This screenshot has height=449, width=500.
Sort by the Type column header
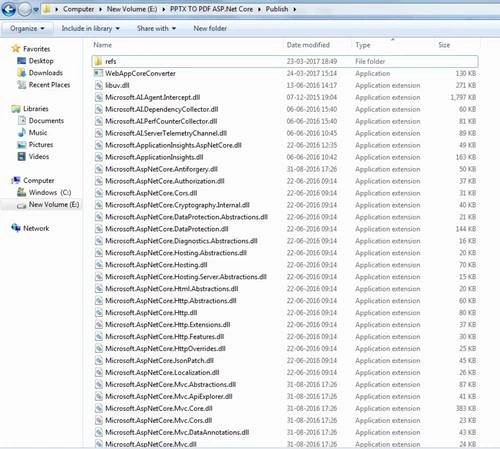pyautogui.click(x=363, y=45)
